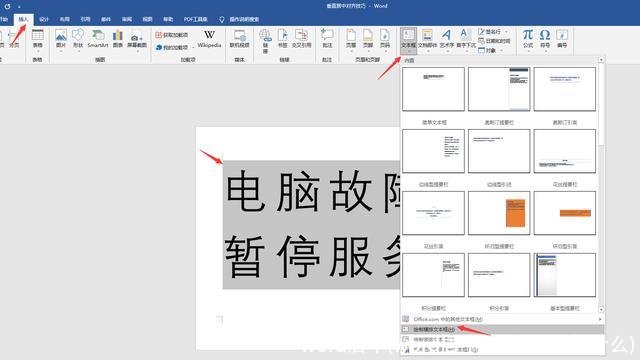Click 获取加载项 (Get Add-ins)
Viewport: 640px width, 360px height.
pyautogui.click(x=172, y=35)
